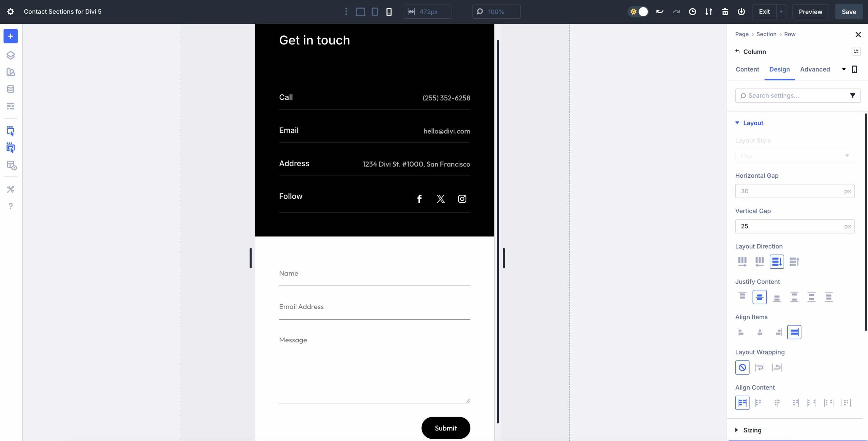Image resolution: width=868 pixels, height=441 pixels.
Task: Switch to the Advanced tab
Action: [815, 69]
